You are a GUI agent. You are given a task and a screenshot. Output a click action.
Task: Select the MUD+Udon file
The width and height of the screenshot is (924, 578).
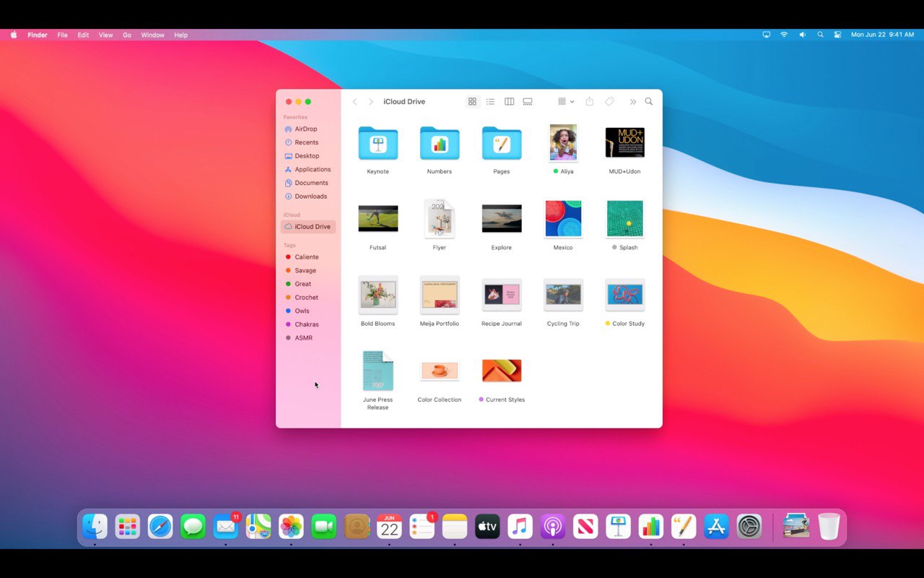[x=625, y=142]
